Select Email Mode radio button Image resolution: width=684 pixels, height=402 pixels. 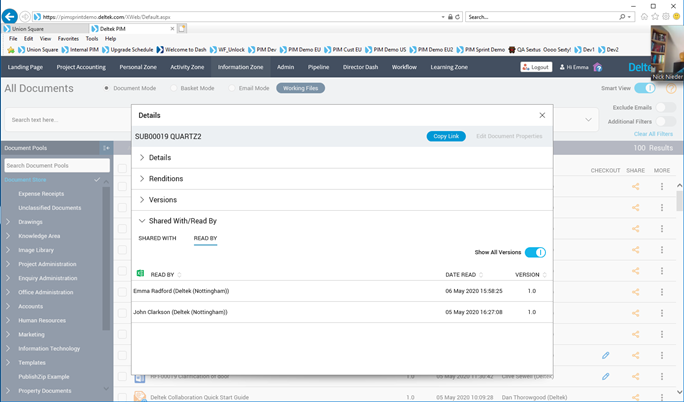tap(232, 88)
